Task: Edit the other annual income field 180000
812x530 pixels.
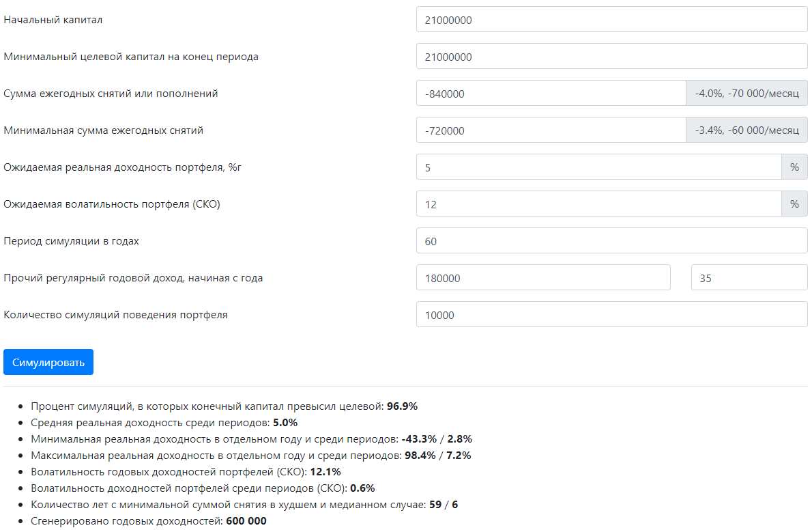Action: [543, 277]
